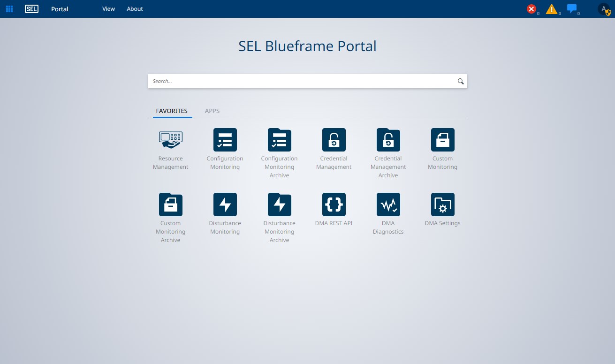Show yellow warning alerts

click(x=552, y=9)
